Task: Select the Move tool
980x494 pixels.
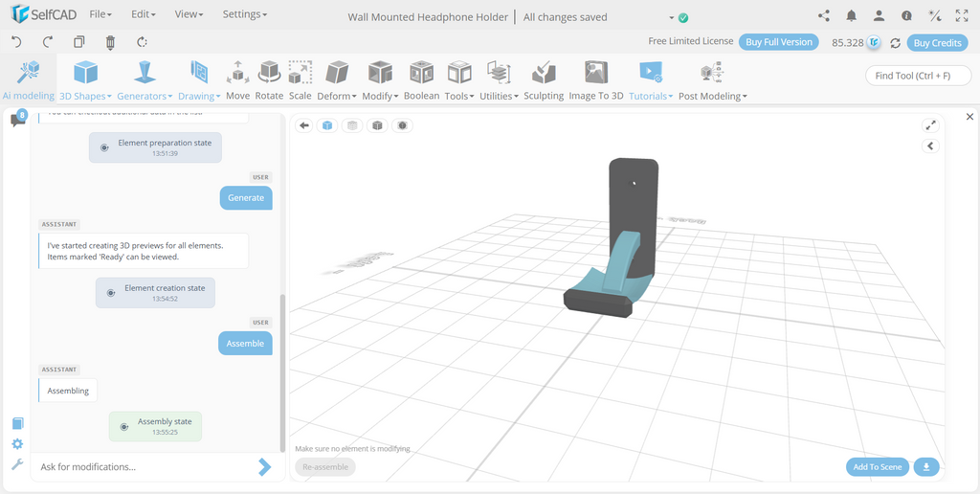Action: coord(237,80)
